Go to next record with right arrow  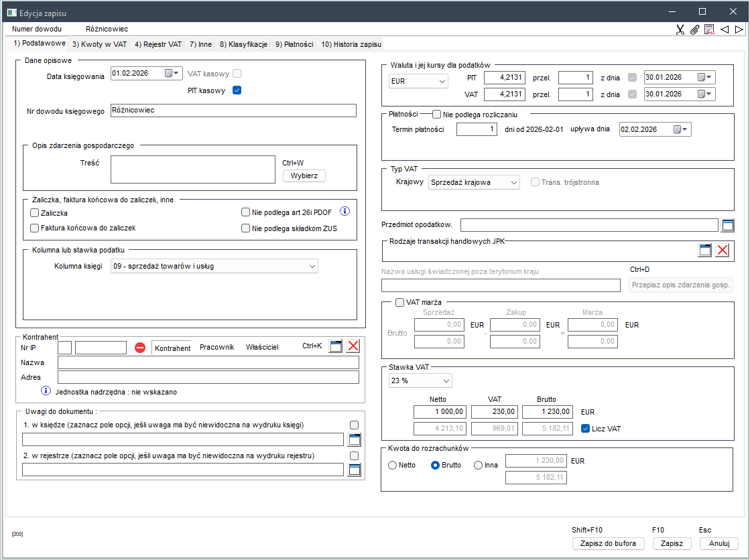click(x=739, y=29)
